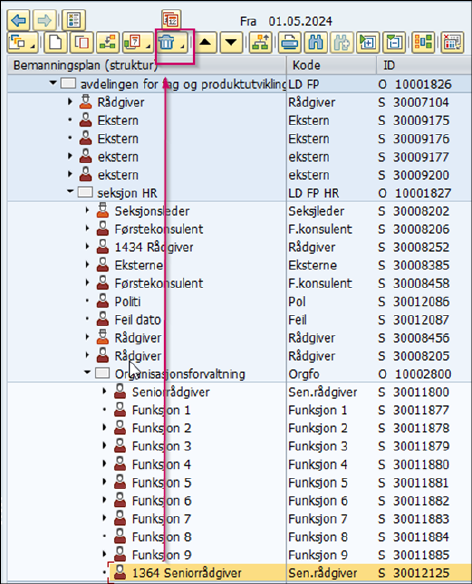Viewport: 472px width, 584px height.
Task: Click the Kode column header
Action: [x=331, y=65]
